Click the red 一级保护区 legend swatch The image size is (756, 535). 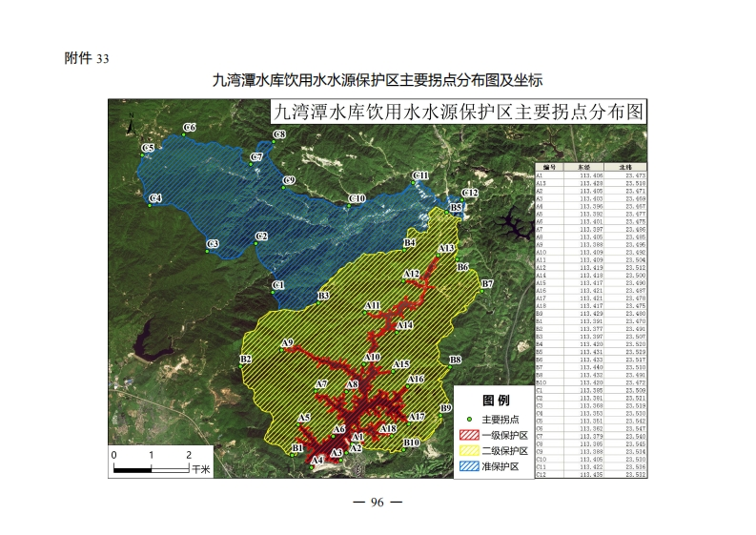click(x=468, y=435)
